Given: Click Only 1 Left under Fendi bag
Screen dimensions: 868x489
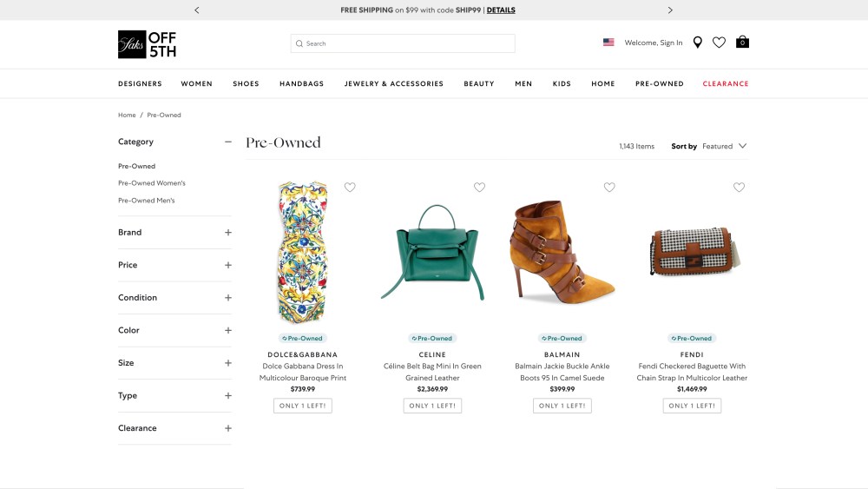Looking at the screenshot, I should (692, 406).
